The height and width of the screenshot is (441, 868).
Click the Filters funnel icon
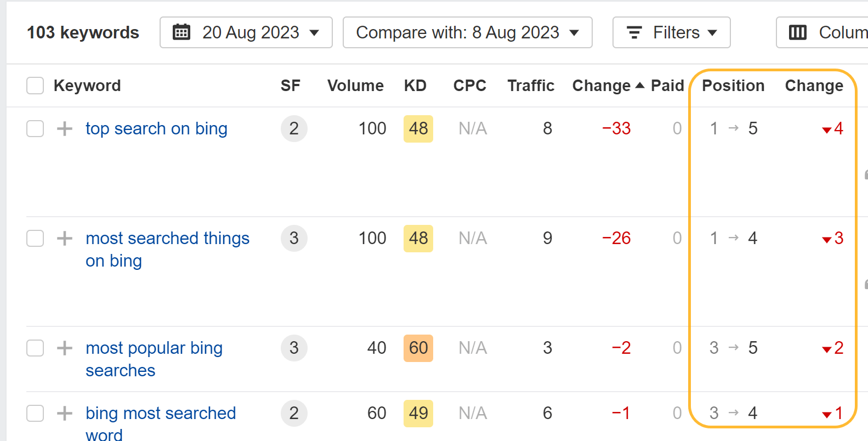(x=634, y=32)
